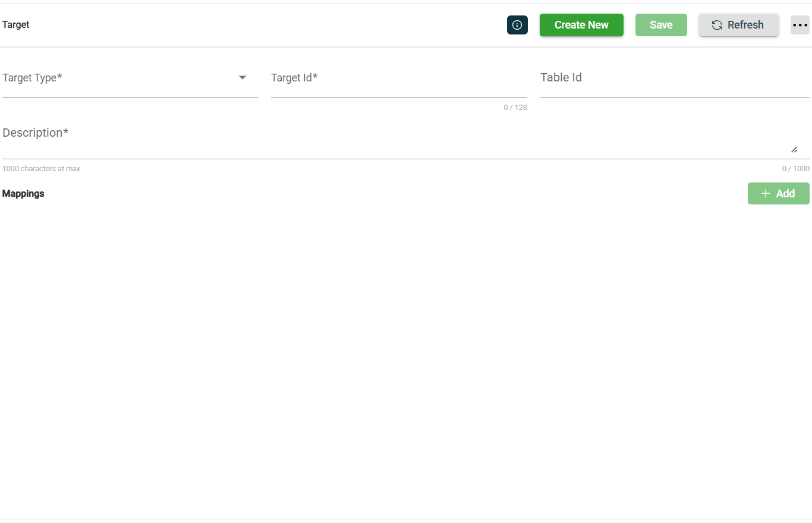Click the Save button
The width and height of the screenshot is (812, 523).
click(661, 25)
